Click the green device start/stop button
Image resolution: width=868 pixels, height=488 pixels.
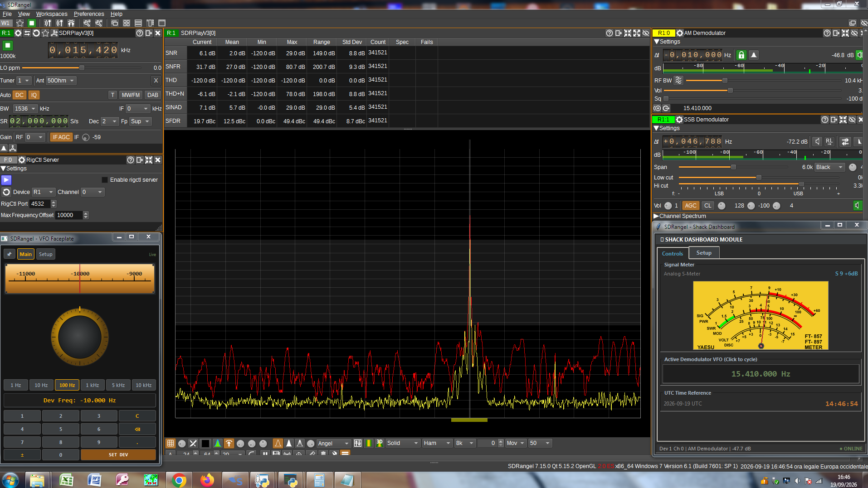(x=8, y=45)
